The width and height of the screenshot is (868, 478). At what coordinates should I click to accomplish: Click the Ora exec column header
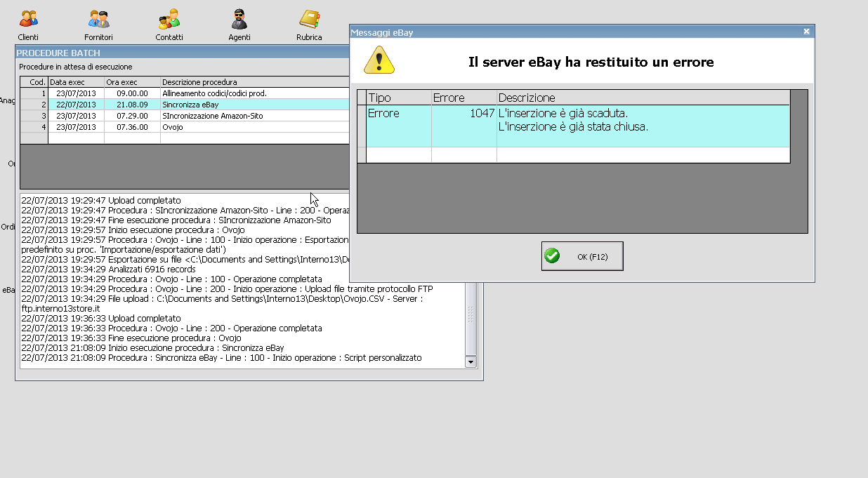pos(132,82)
